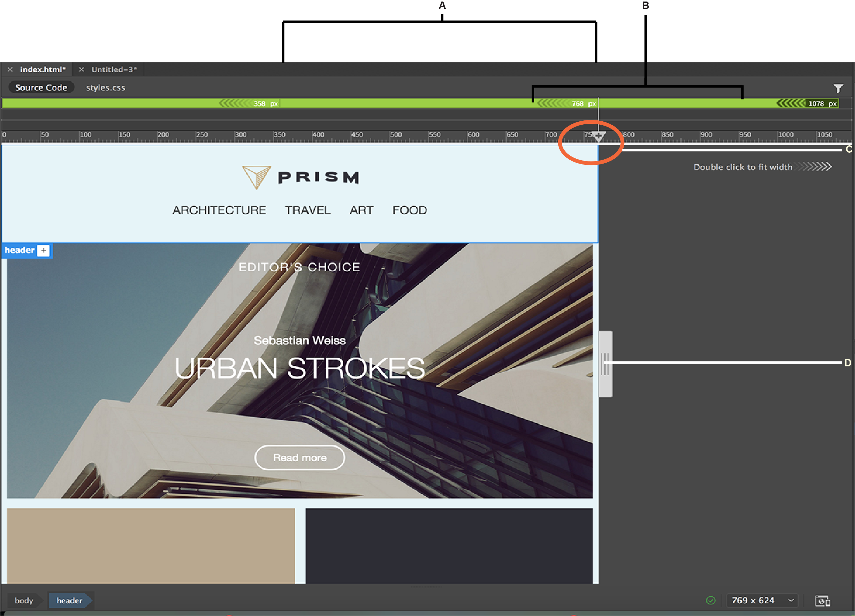This screenshot has width=855, height=616.
Task: Click the add media query triangle on the ruler
Action: (x=599, y=136)
